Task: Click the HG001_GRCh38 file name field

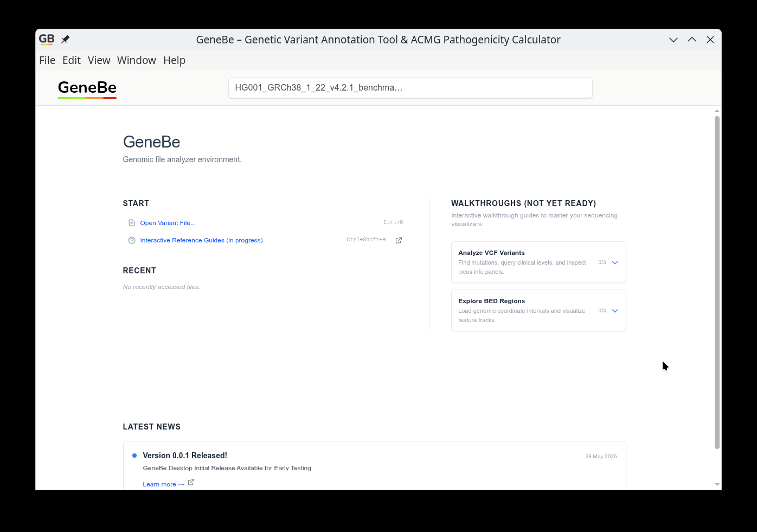Action: point(410,88)
